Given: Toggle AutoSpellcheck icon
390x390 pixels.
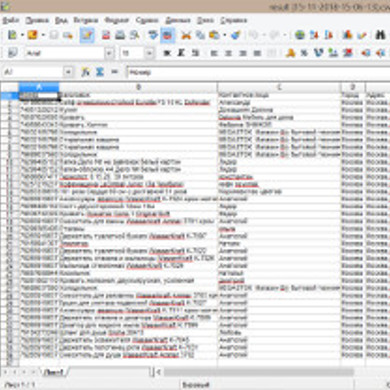Looking at the screenshot, I should click(x=167, y=35).
